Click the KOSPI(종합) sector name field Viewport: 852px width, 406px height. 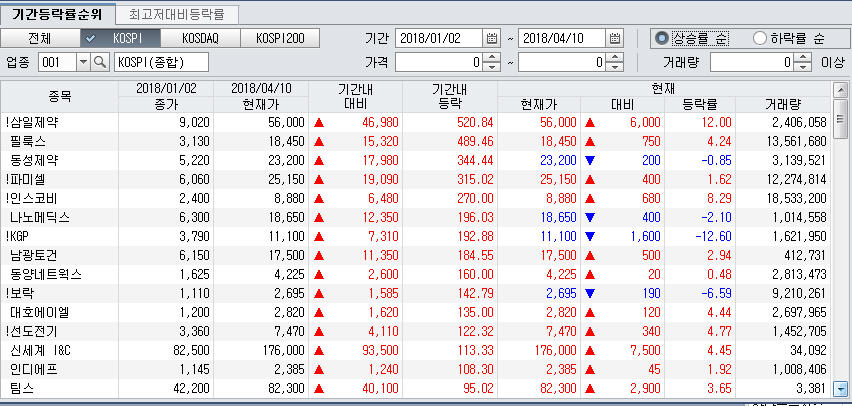point(161,62)
